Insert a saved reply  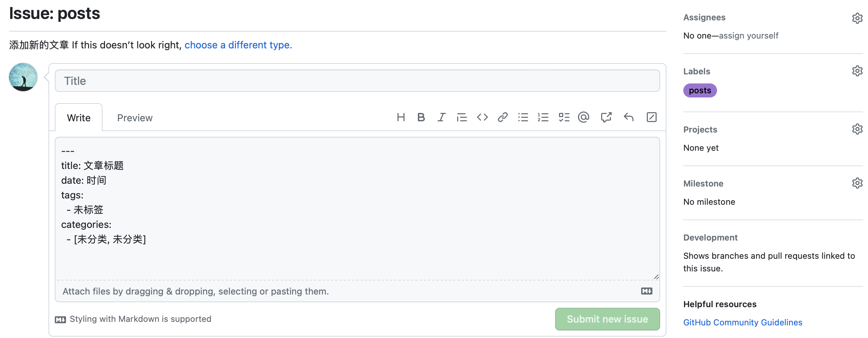click(629, 117)
